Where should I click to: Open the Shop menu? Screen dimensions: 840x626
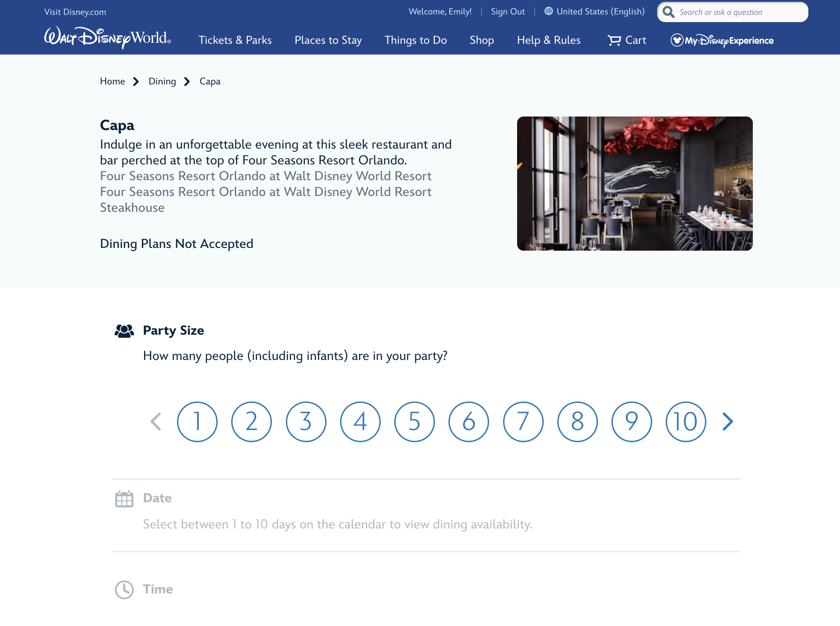[x=482, y=40]
